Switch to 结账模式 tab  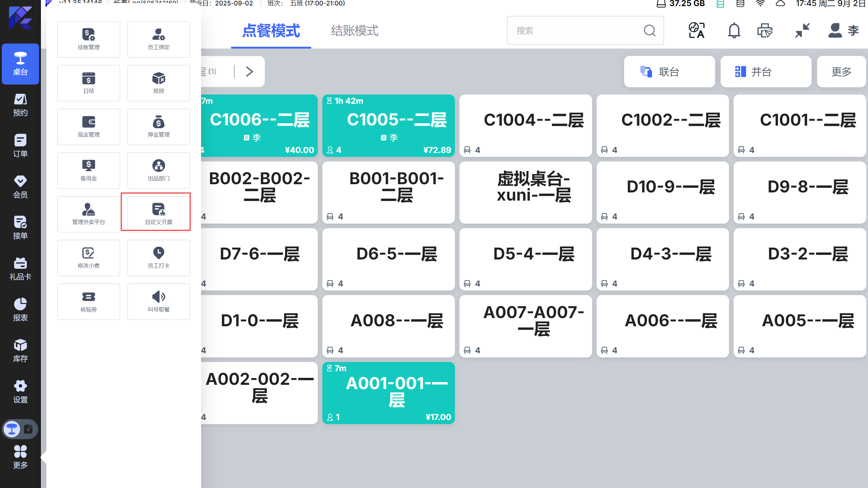click(355, 31)
